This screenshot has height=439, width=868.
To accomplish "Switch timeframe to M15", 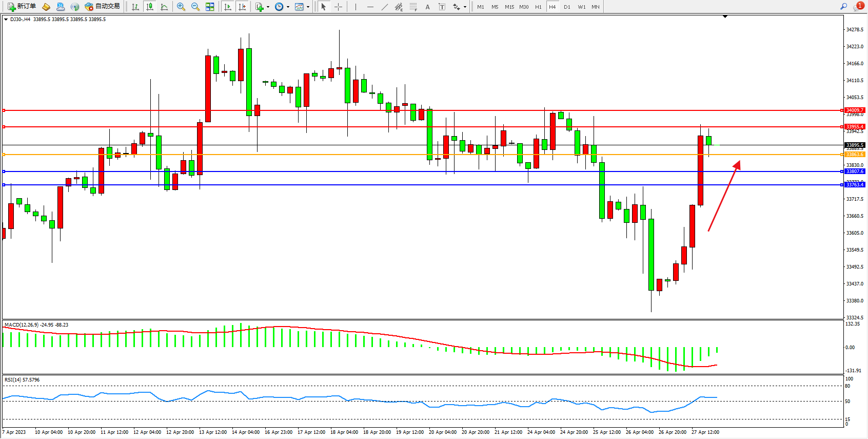I will click(x=509, y=7).
